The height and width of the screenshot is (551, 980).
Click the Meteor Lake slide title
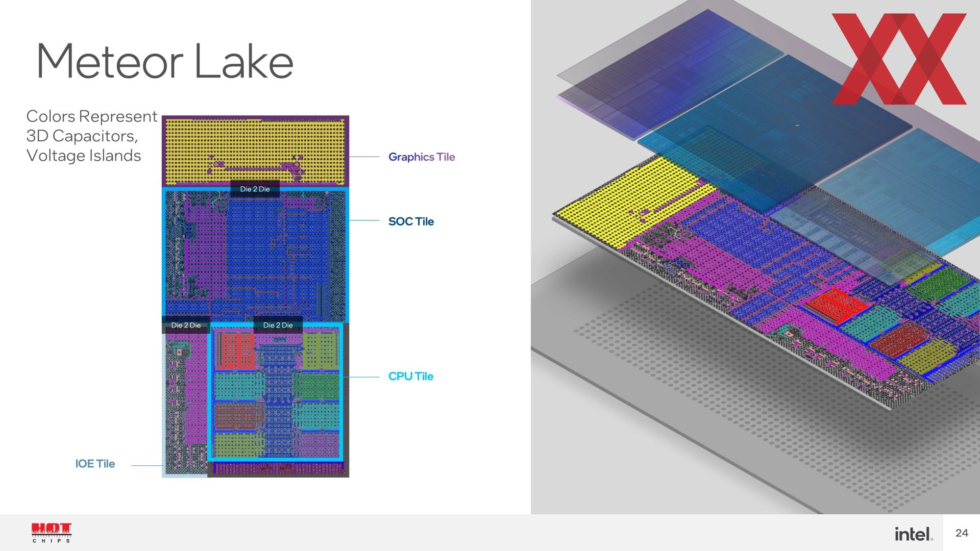(x=165, y=61)
